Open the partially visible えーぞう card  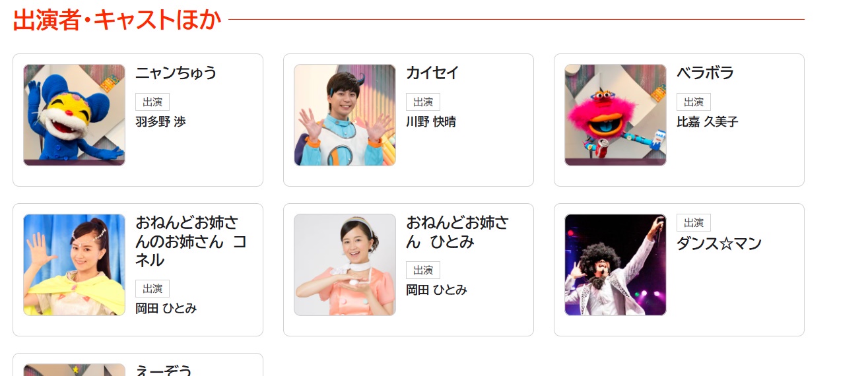pos(138,364)
